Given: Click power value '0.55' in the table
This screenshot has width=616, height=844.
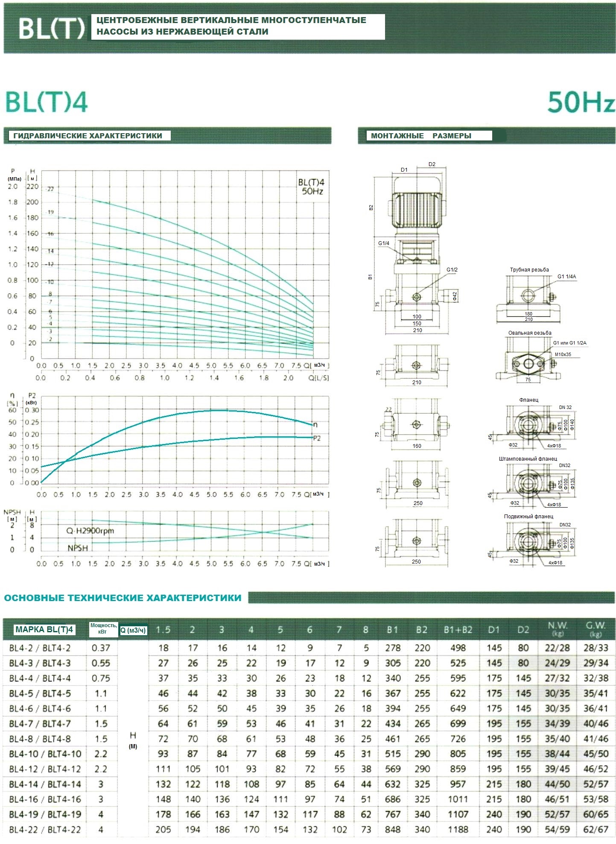Looking at the screenshot, I should pos(101,663).
